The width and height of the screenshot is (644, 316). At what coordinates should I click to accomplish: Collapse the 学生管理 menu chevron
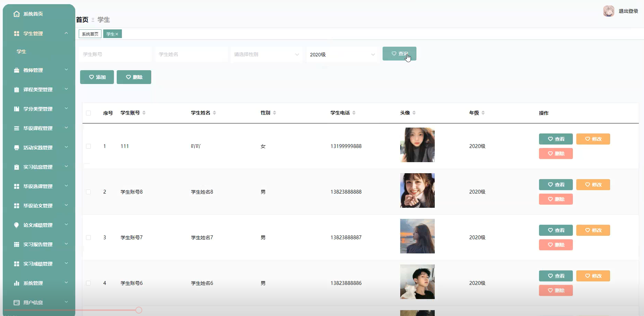tap(66, 33)
